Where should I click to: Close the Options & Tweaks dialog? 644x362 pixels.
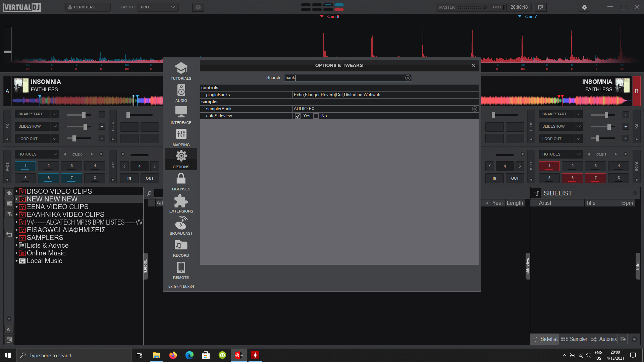click(473, 65)
